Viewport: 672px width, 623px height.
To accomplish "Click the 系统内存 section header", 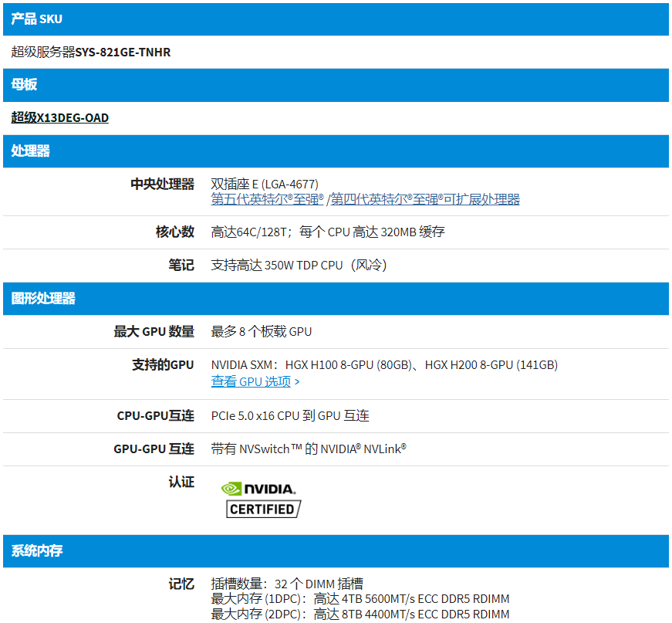I will (336, 551).
